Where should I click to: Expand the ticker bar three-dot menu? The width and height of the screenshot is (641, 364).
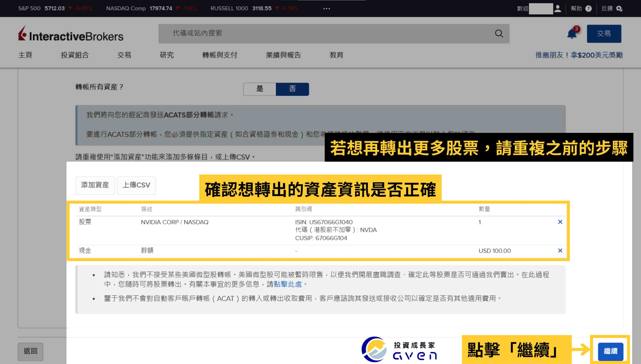(x=326, y=8)
